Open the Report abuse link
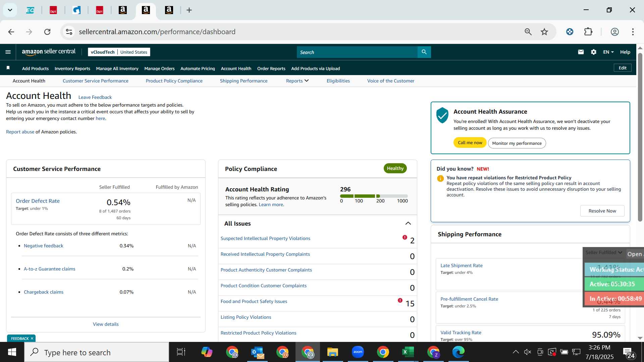 (x=20, y=132)
